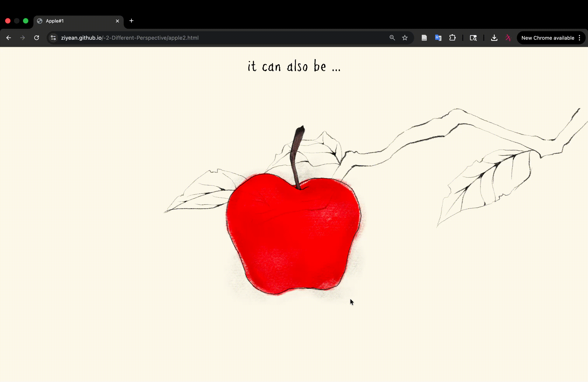The height and width of the screenshot is (382, 588).
Task: Open a new tab with the plus button
Action: click(x=131, y=21)
